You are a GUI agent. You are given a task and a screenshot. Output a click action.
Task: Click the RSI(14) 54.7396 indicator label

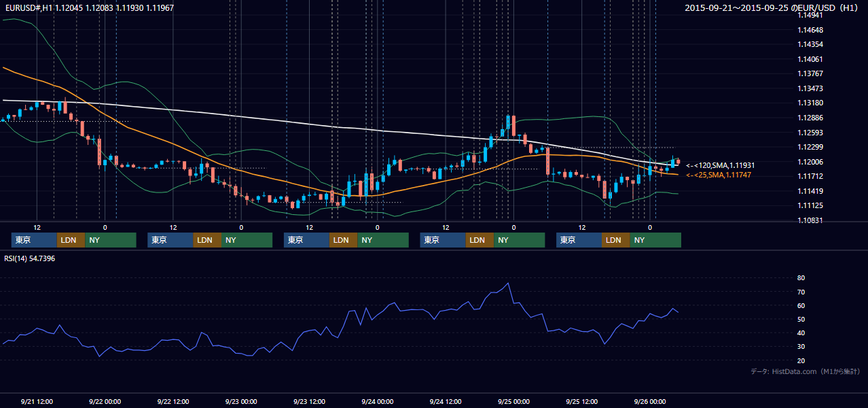[x=30, y=258]
